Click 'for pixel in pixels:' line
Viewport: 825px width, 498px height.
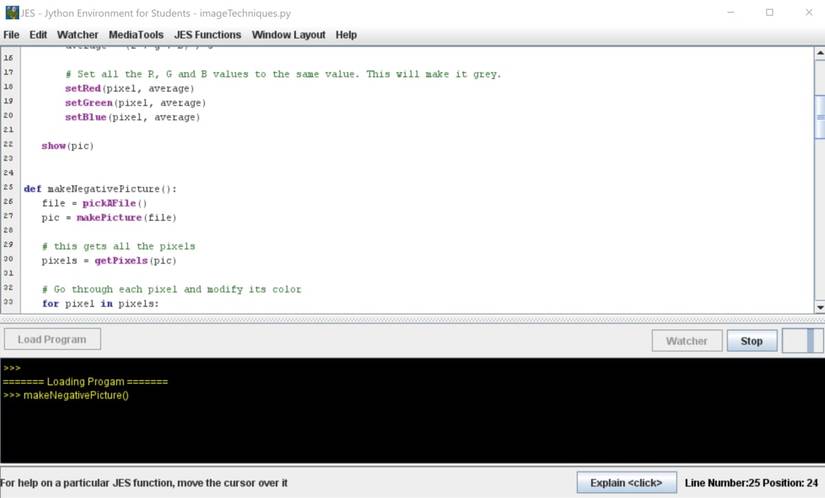tap(100, 303)
